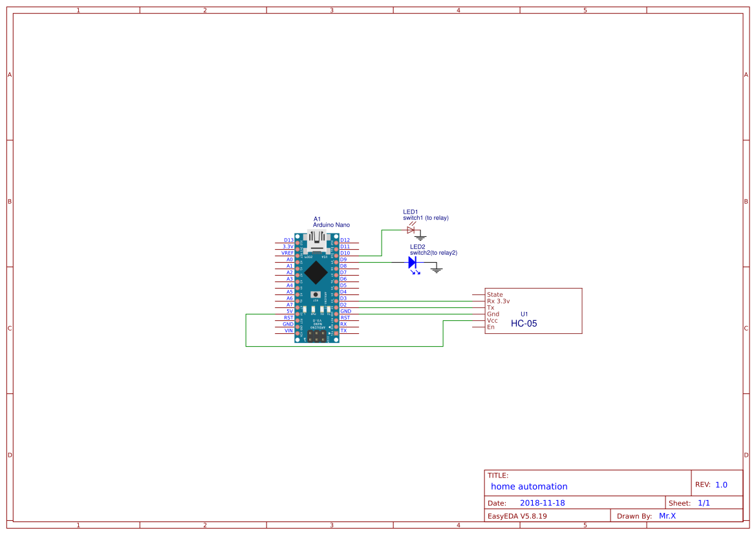Click the A3 pin label
This screenshot has height=535, width=756.
(289, 279)
